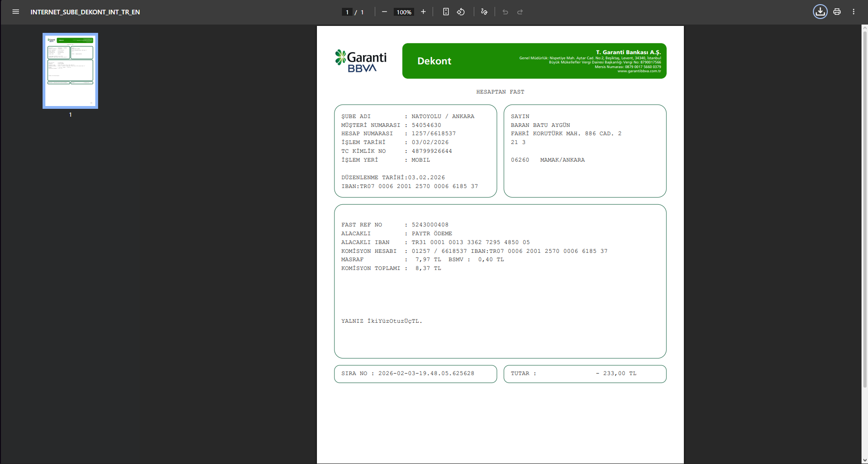This screenshot has width=868, height=464.
Task: Click the transaction place MOBIL
Action: pyautogui.click(x=421, y=160)
